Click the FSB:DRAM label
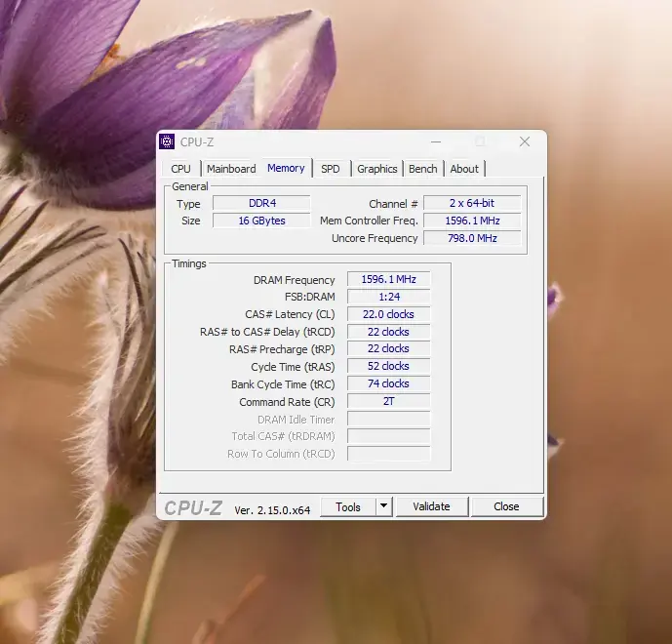Screen dimensions: 672x644 point(310,297)
